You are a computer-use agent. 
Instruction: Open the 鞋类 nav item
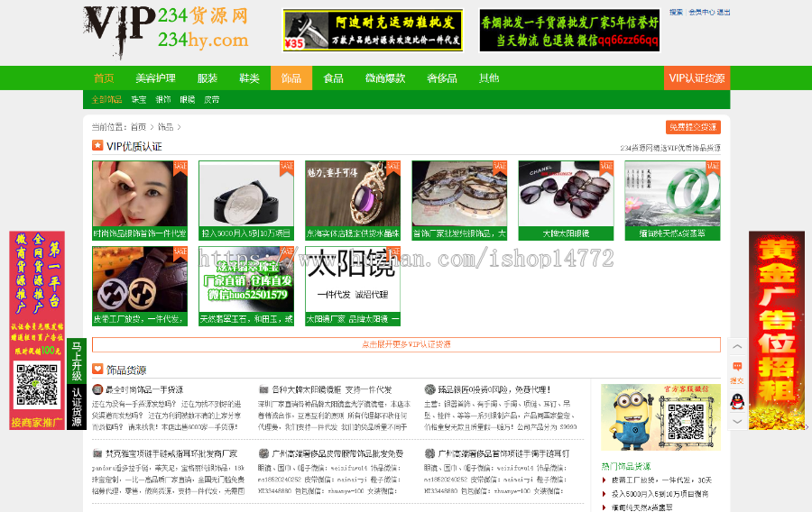249,78
